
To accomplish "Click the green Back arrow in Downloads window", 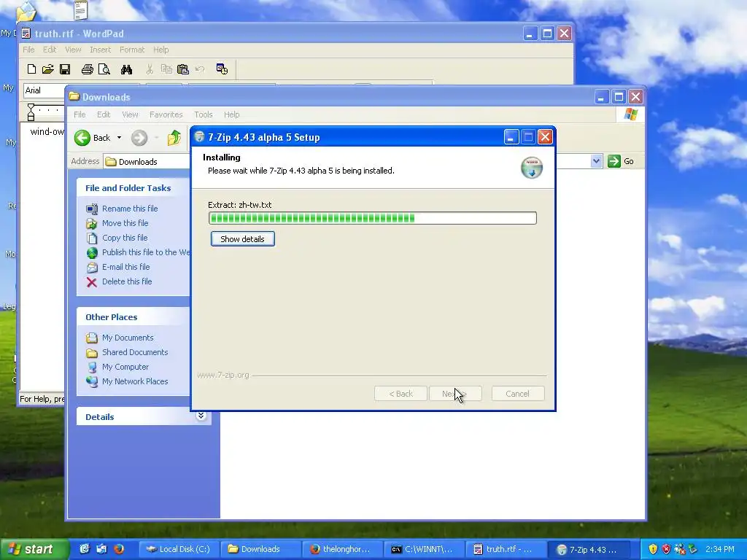I will point(82,138).
